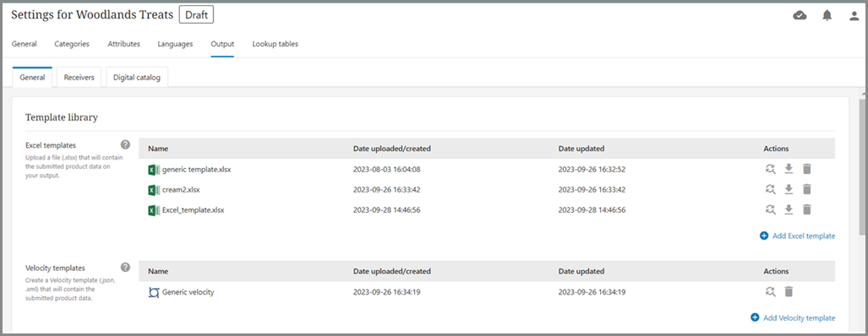Viewport: 868px width, 336px height.
Task: Download the generic template.xlsx file
Action: click(x=789, y=169)
